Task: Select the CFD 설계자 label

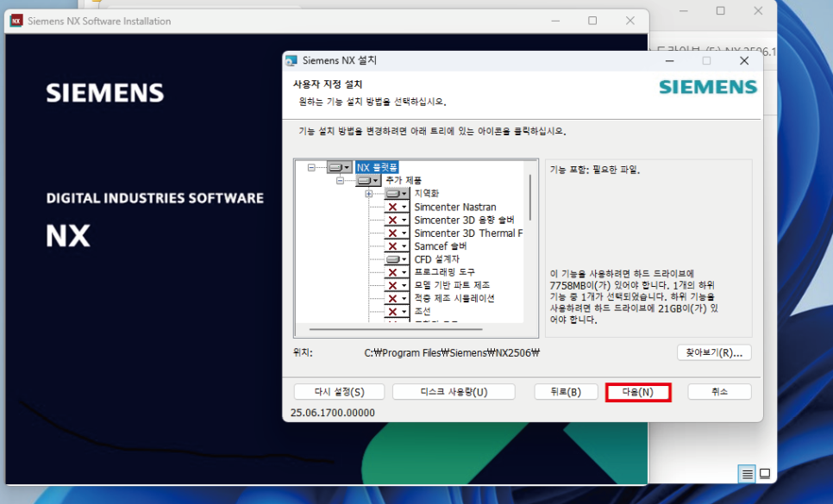Action: click(x=436, y=259)
